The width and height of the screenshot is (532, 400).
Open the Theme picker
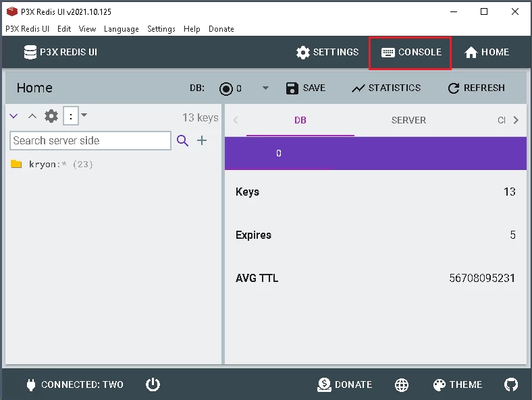[457, 384]
